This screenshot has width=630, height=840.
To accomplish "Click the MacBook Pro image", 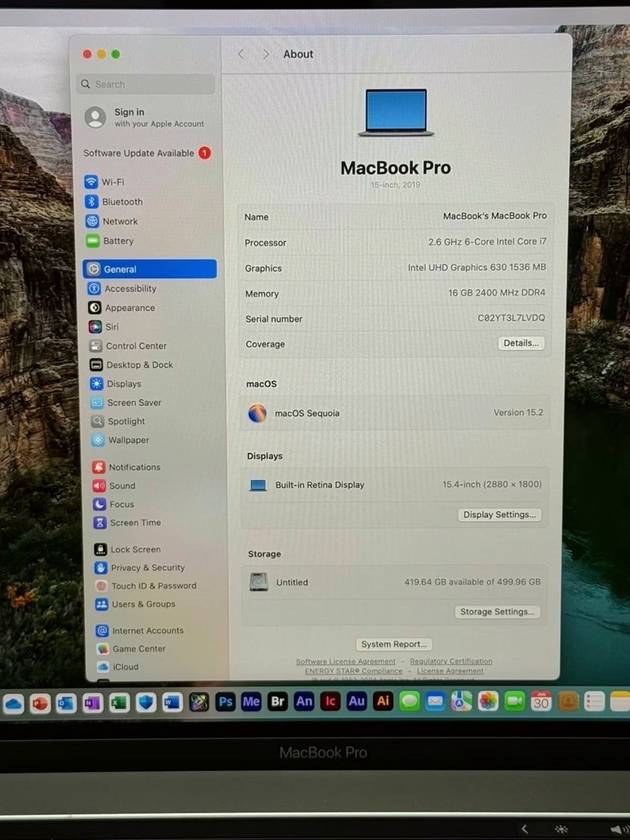I will click(x=396, y=113).
